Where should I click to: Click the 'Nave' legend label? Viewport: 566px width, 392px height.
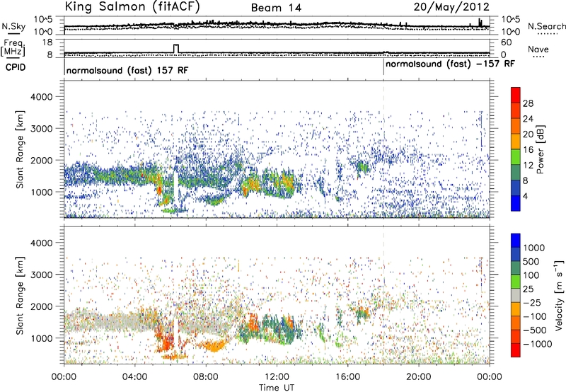(538, 50)
